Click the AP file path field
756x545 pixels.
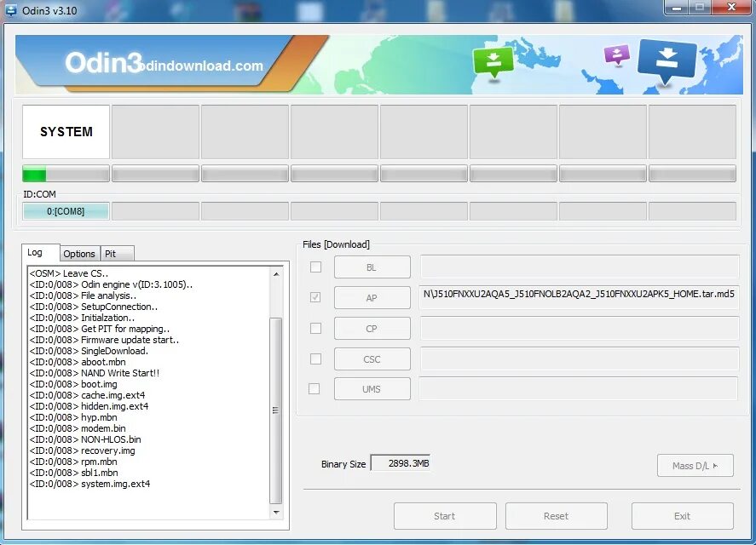click(580, 297)
